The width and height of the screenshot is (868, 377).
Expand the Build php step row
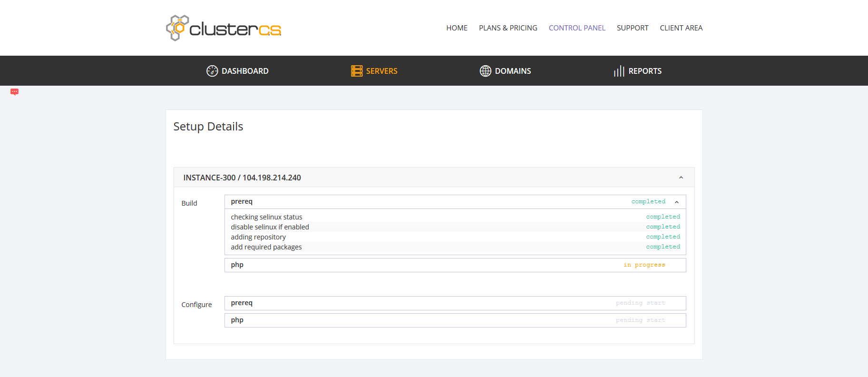click(455, 265)
